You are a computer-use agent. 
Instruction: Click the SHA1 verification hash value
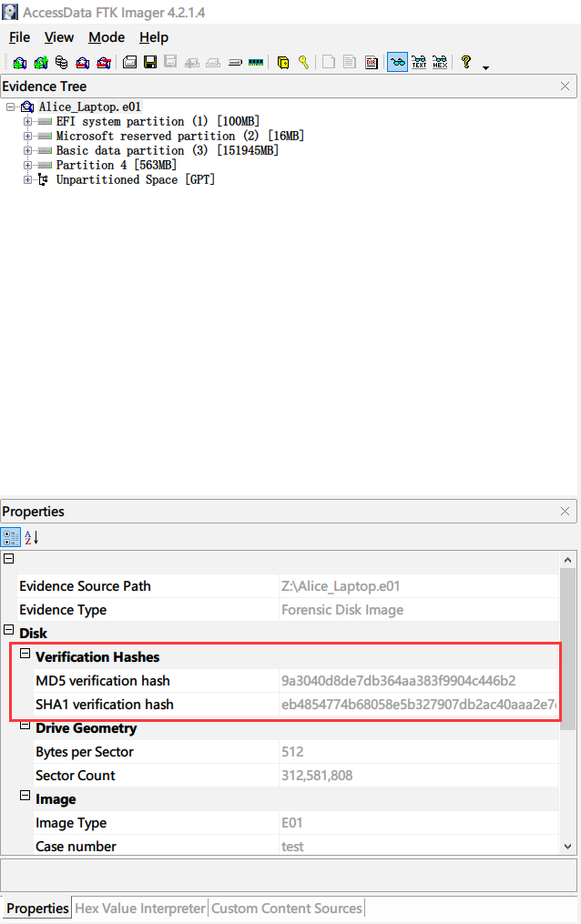(x=418, y=705)
